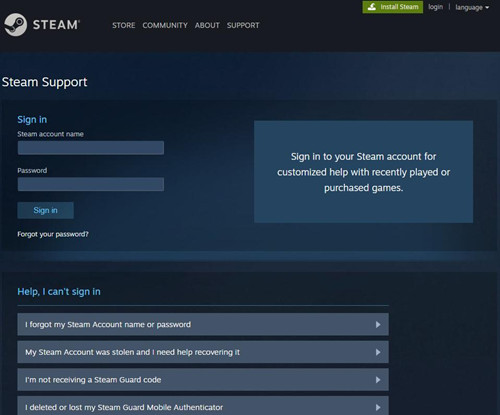The height and width of the screenshot is (415, 500).
Task: Open the login link in header
Action: point(436,7)
